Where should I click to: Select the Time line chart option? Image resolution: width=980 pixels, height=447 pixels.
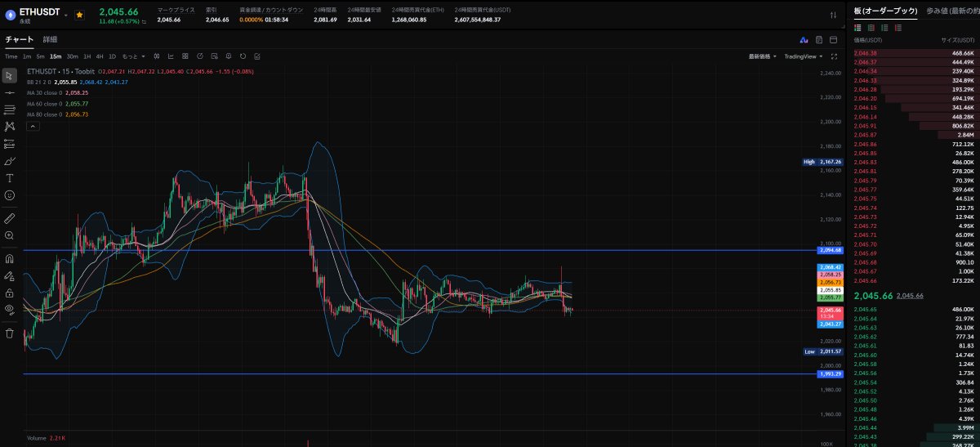11,56
